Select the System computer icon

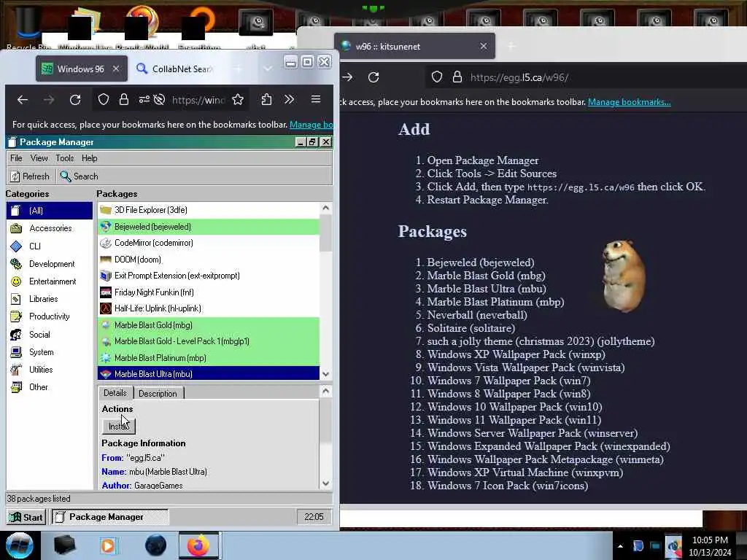(16, 352)
